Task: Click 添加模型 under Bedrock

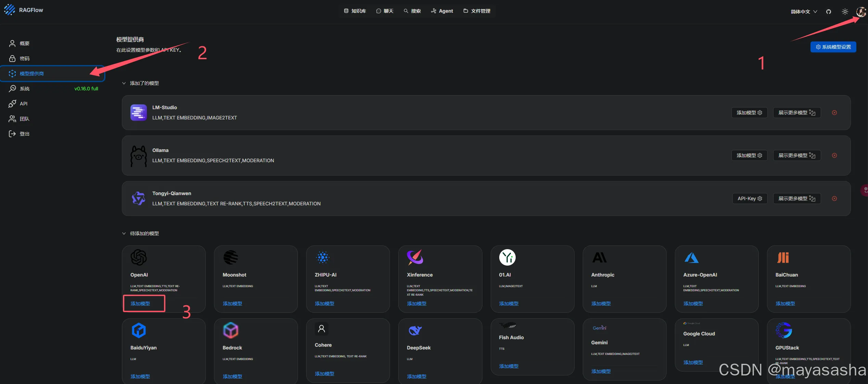Action: (x=232, y=376)
